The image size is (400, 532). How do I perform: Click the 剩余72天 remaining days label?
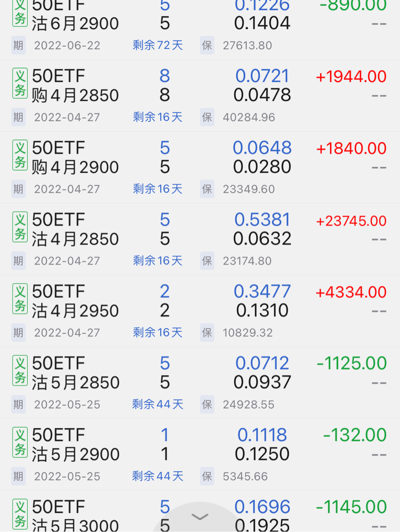pyautogui.click(x=158, y=45)
